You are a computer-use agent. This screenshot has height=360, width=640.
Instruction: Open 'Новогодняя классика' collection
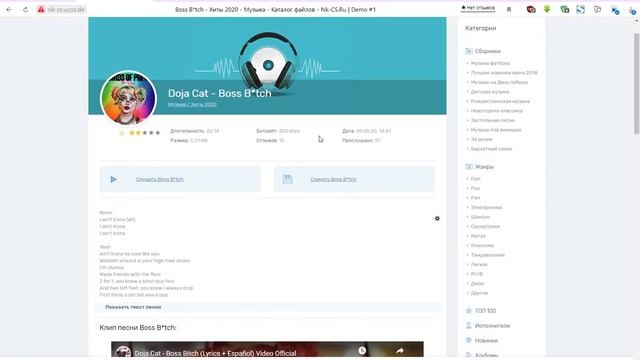496,111
